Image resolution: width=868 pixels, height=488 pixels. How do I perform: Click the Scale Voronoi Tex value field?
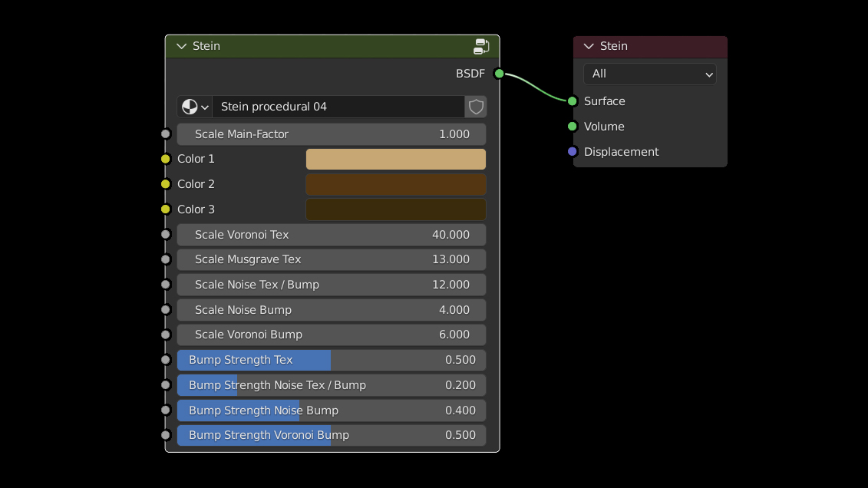click(332, 235)
